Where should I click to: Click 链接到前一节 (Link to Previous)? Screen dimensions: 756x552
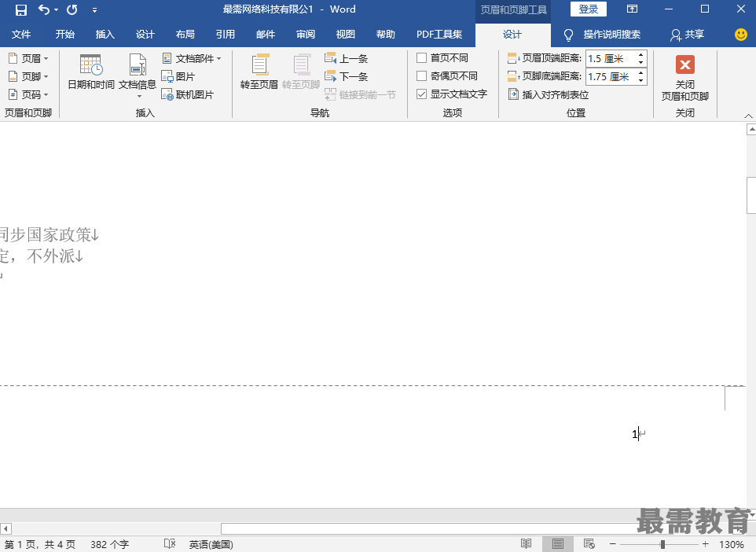[x=360, y=94]
